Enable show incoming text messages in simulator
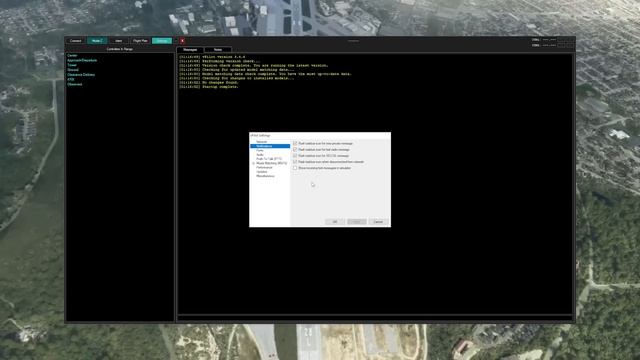 pos(295,168)
